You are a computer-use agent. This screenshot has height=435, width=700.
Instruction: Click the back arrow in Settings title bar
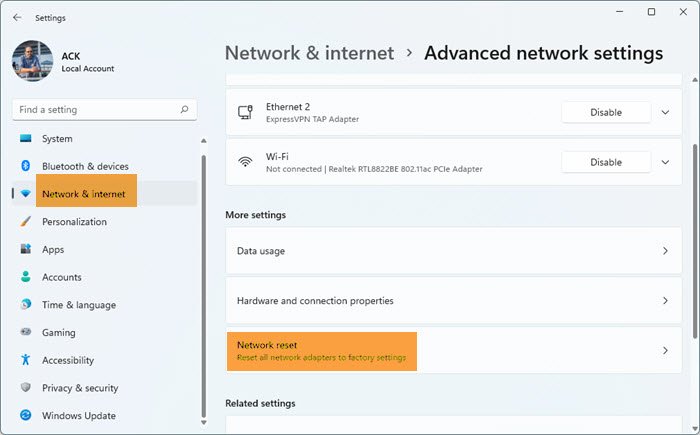pos(17,17)
